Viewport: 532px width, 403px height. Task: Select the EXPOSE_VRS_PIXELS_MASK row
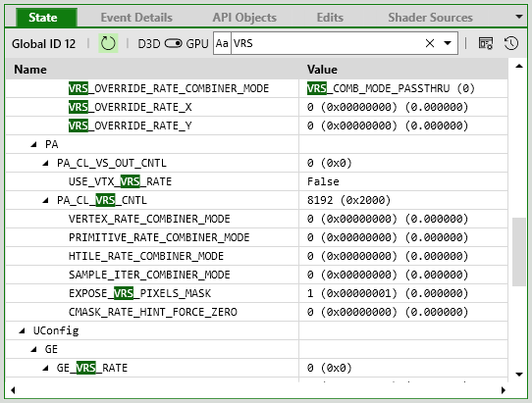coord(257,293)
